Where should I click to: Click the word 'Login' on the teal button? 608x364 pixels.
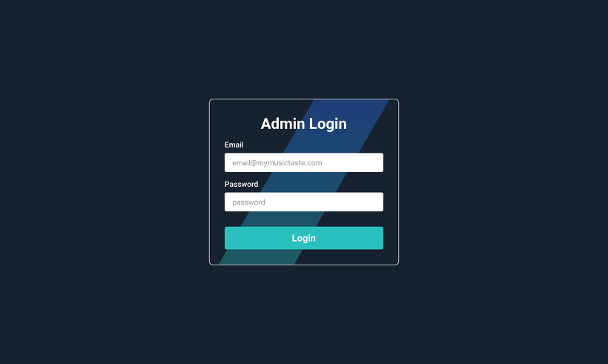pos(303,238)
